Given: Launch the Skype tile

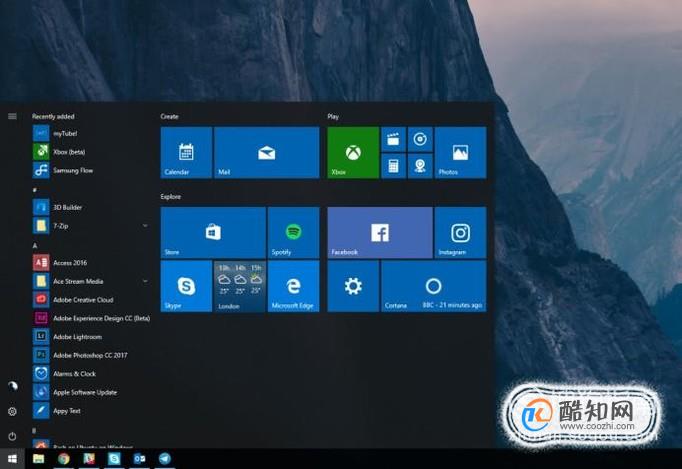Looking at the screenshot, I should pyautogui.click(x=186, y=286).
